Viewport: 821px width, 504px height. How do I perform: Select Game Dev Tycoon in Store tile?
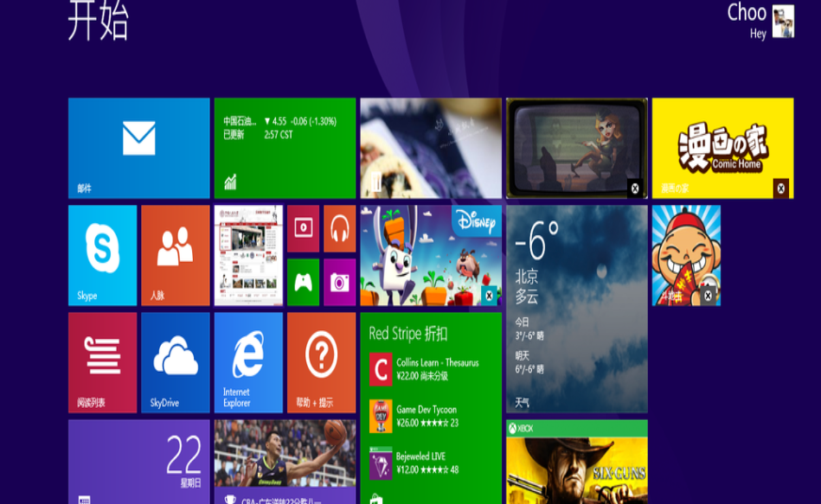pos(414,416)
